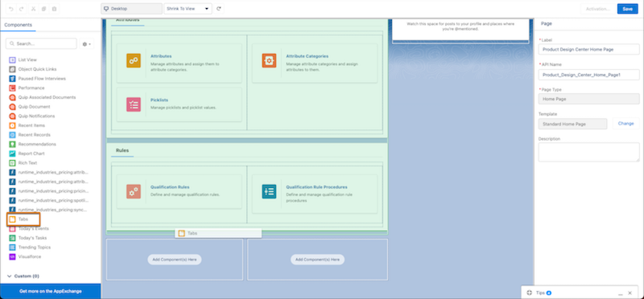Open the Tips panel
Viewport: 644px width, 299px height.
(539, 293)
